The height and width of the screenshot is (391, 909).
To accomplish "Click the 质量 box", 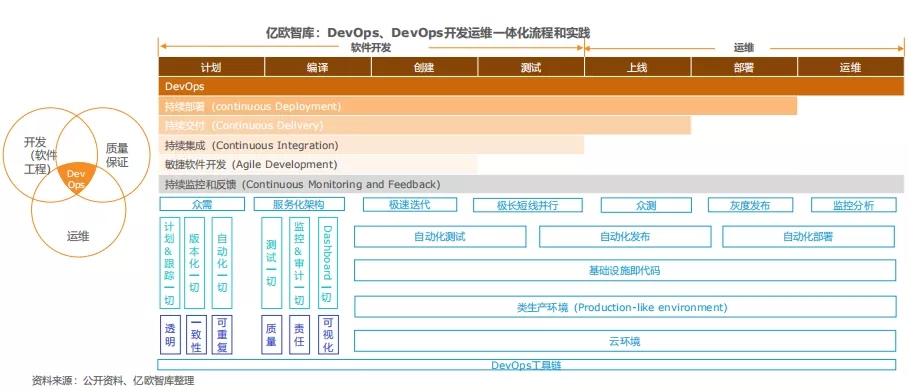I will point(271,335).
